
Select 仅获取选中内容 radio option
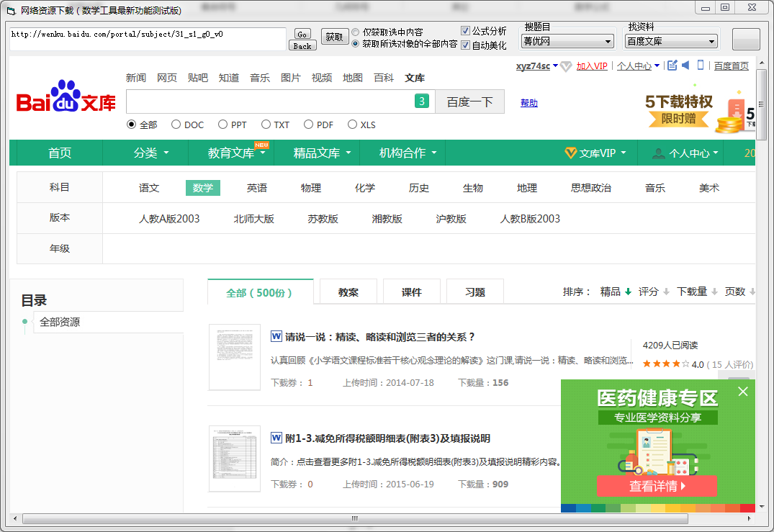click(356, 32)
